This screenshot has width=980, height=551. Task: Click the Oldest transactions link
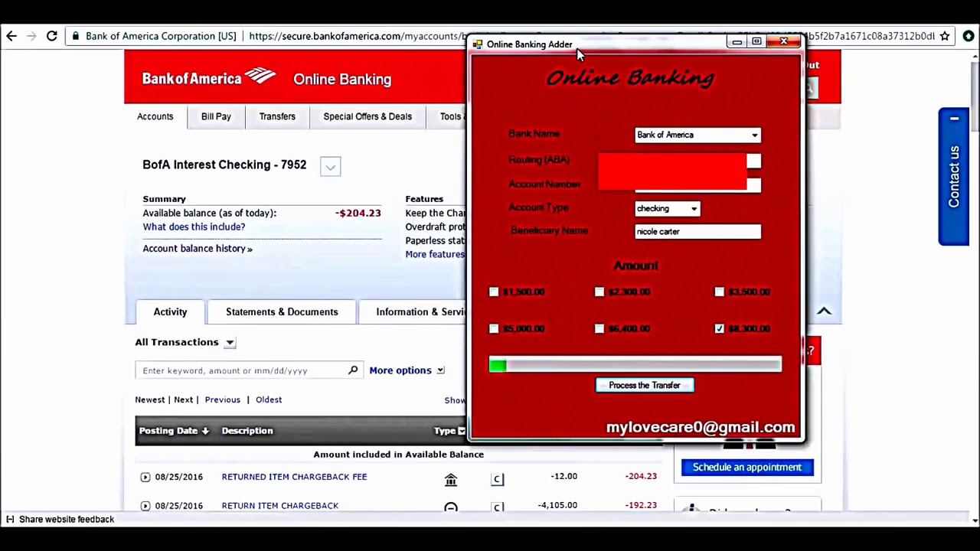click(x=269, y=400)
